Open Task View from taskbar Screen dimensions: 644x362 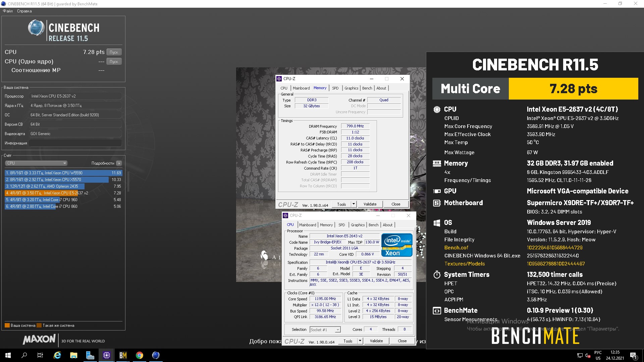[x=40, y=355]
